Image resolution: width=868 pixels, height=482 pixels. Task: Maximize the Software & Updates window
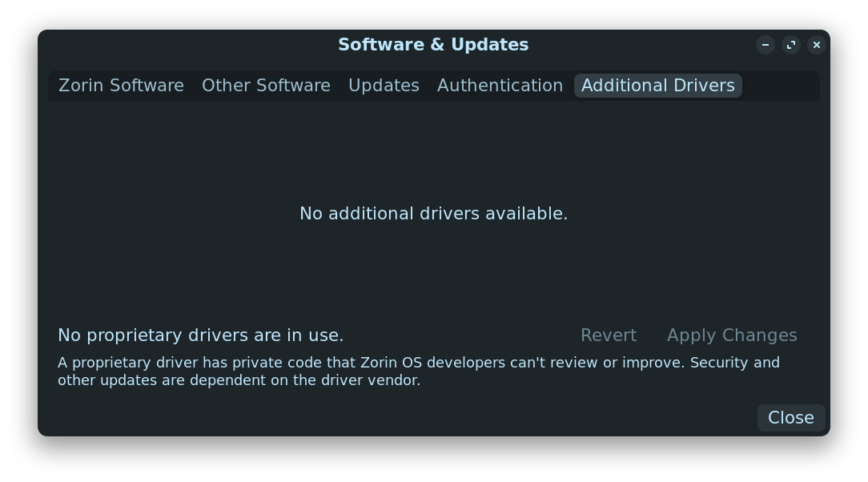(791, 45)
